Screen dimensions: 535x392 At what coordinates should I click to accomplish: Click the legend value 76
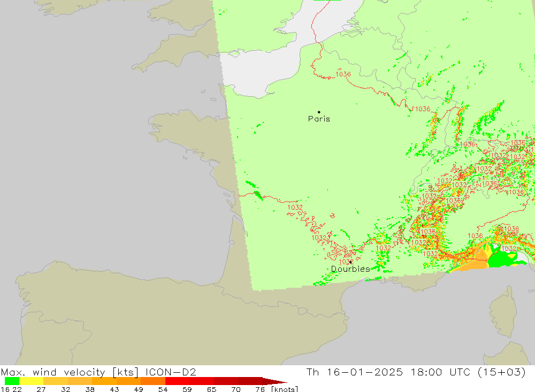click(x=260, y=389)
